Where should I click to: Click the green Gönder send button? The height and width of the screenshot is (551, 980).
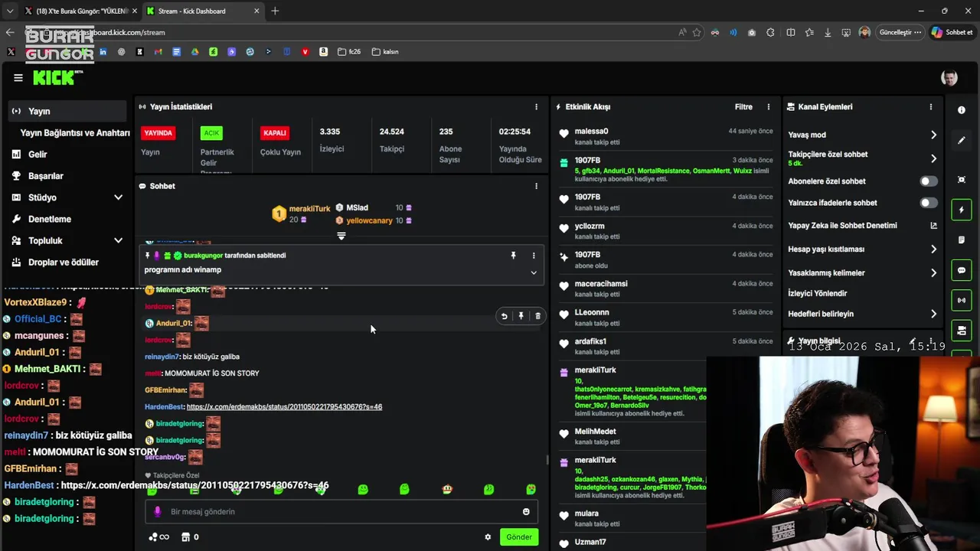coord(518,537)
